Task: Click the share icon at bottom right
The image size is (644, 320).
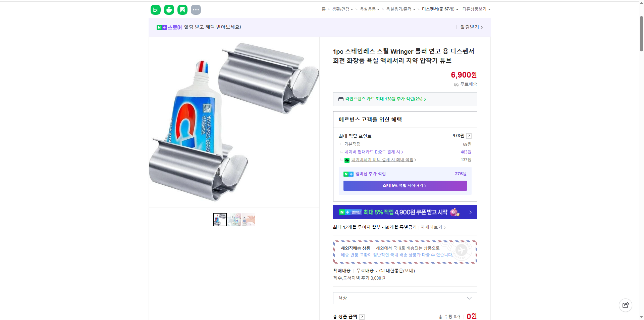Action: [625, 305]
